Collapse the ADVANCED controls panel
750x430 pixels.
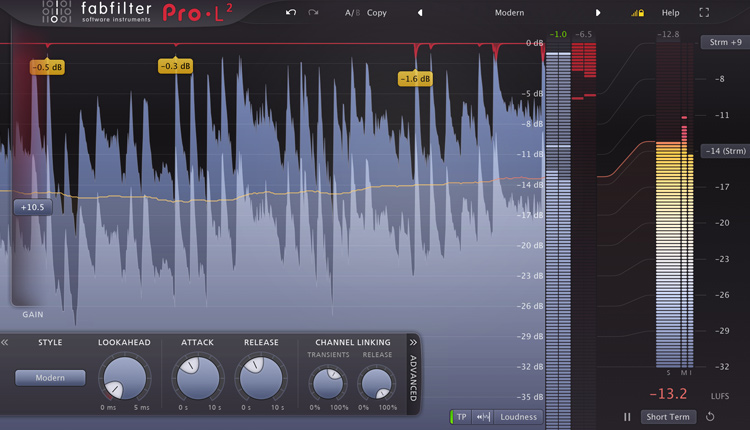click(413, 342)
